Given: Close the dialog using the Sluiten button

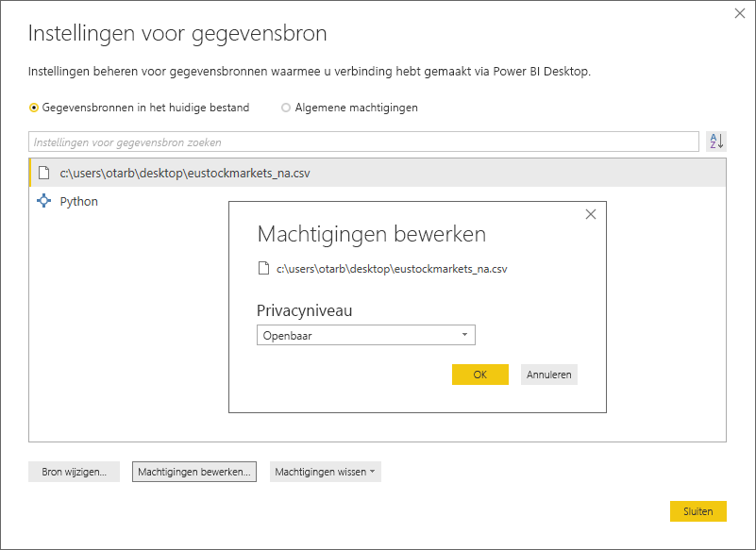Looking at the screenshot, I should [x=697, y=510].
